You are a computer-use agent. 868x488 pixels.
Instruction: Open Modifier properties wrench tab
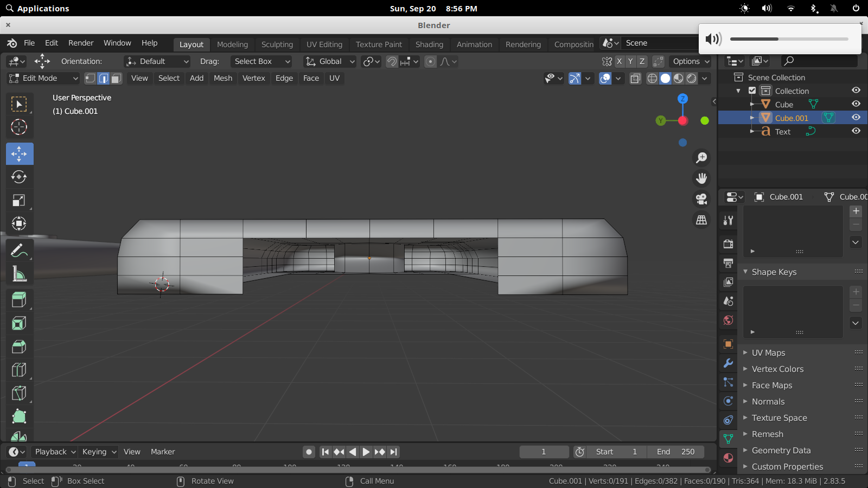click(728, 363)
